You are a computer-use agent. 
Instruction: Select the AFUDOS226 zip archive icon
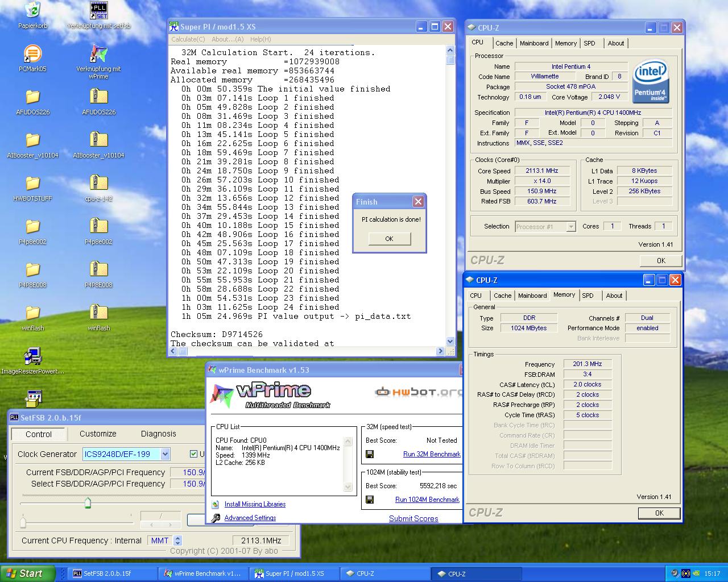pyautogui.click(x=99, y=97)
